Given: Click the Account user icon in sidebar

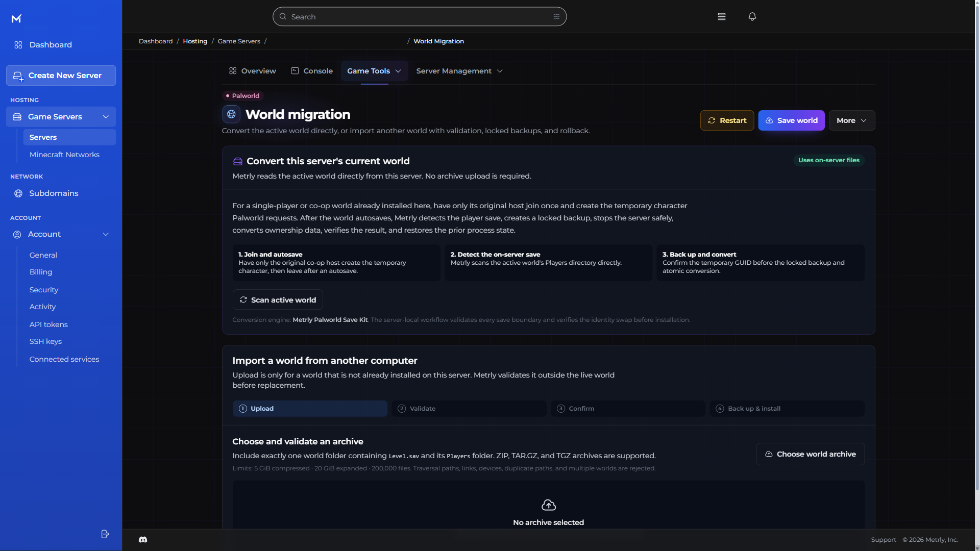Looking at the screenshot, I should pos(17,235).
